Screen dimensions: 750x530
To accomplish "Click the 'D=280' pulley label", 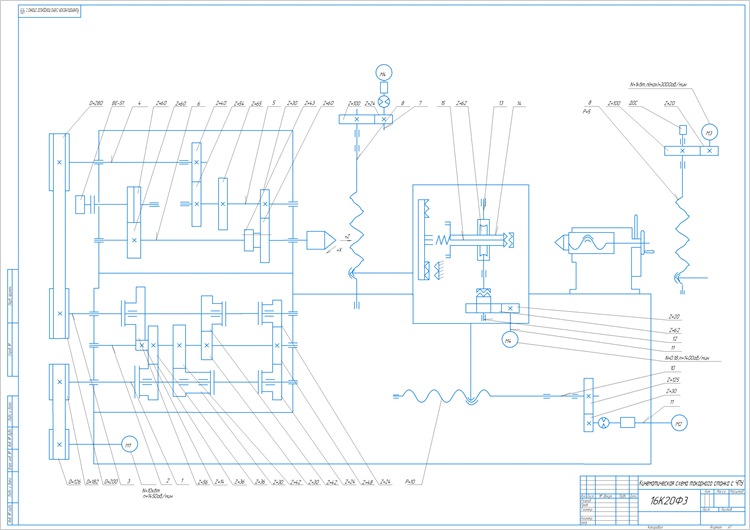I will 96,103.
